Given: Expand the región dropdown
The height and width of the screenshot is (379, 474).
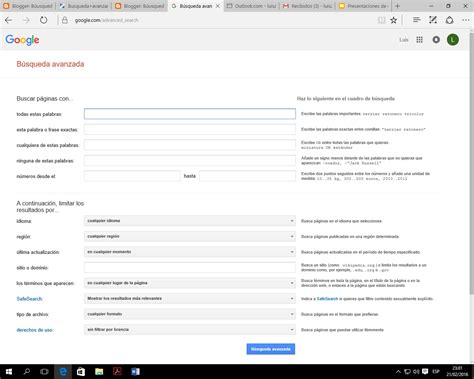Looking at the screenshot, I should (x=190, y=236).
